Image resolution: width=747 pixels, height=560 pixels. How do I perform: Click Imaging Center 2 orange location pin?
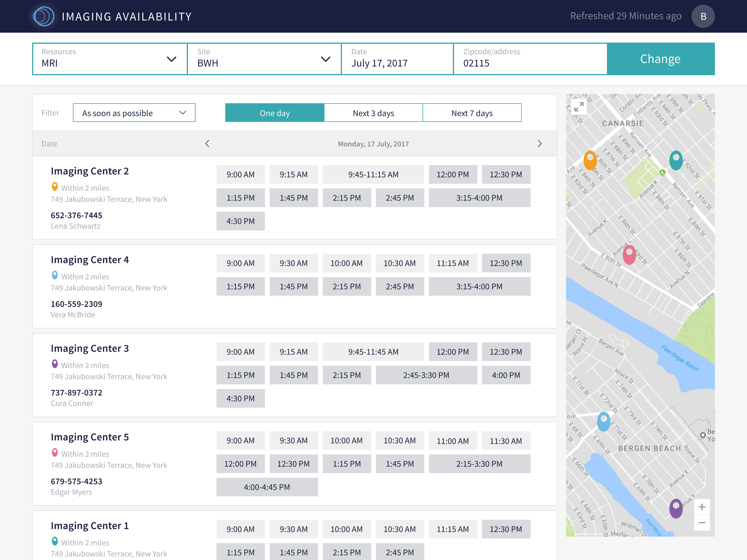pos(55,187)
